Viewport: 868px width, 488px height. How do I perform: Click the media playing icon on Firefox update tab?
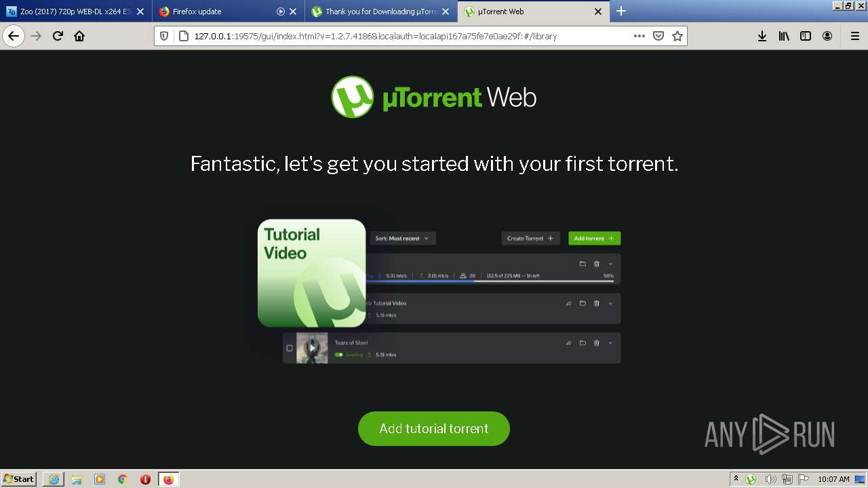(x=281, y=12)
